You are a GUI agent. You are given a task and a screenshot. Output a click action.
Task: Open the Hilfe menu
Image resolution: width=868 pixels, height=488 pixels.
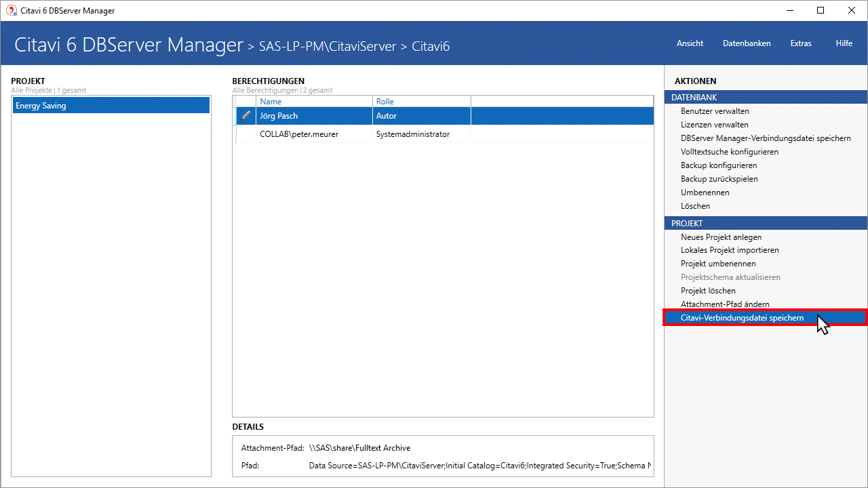[x=844, y=43]
